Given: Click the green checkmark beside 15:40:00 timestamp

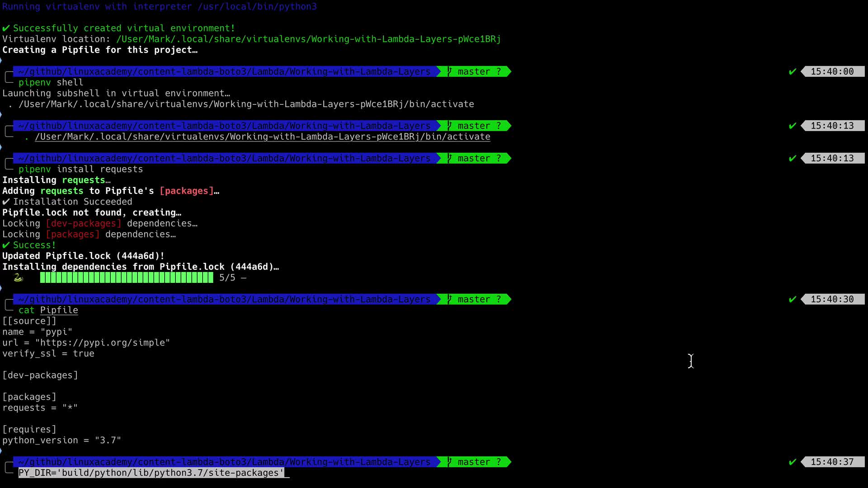Looking at the screenshot, I should click(x=792, y=72).
